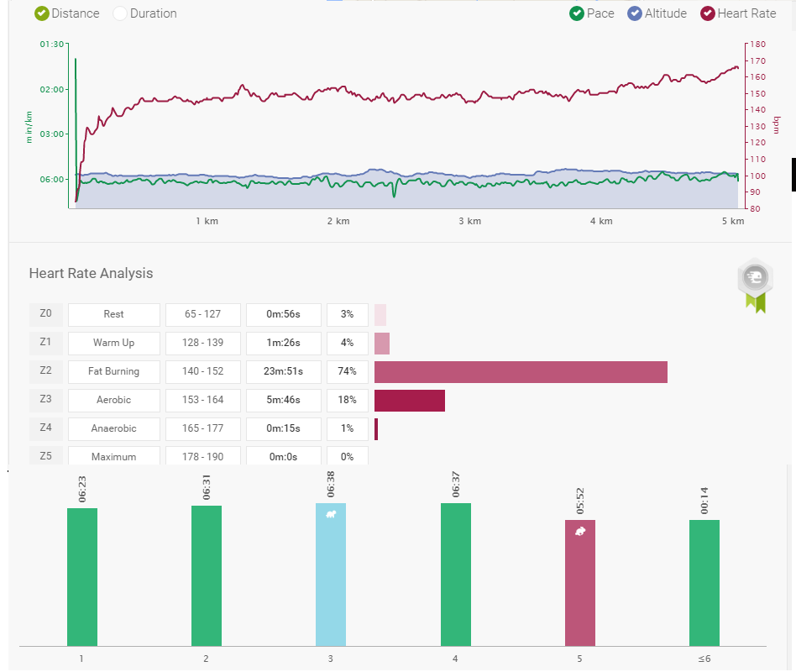
Task: Click the Heart Rate Analysis heading
Action: click(x=91, y=273)
